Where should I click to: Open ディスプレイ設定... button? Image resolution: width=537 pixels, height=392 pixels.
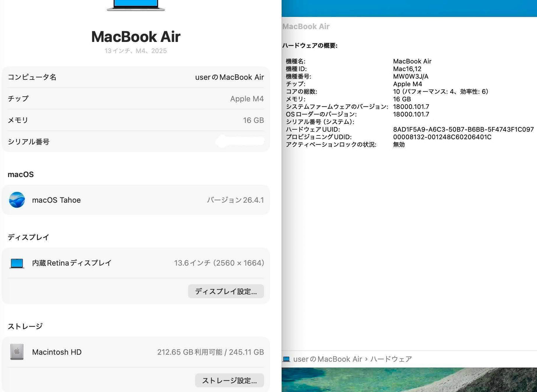tap(226, 291)
